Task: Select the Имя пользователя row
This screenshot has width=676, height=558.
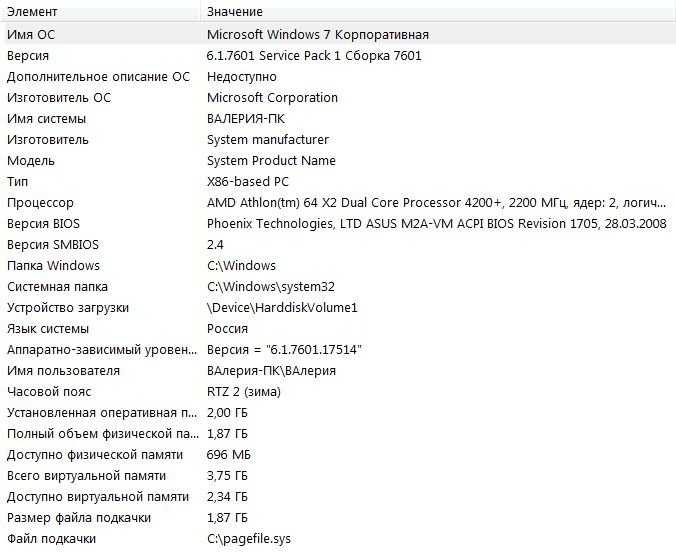Action: coord(338,371)
